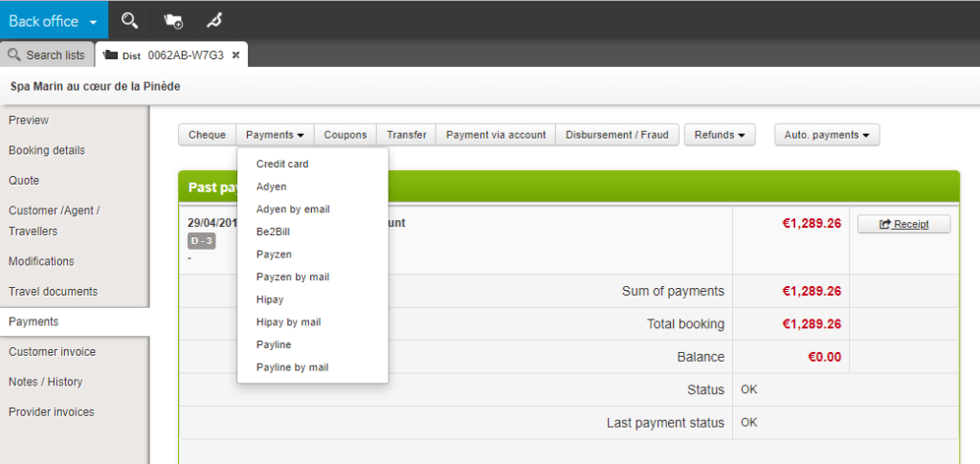This screenshot has height=464, width=980.
Task: Click the microscope icon in top bar
Action: tap(214, 20)
